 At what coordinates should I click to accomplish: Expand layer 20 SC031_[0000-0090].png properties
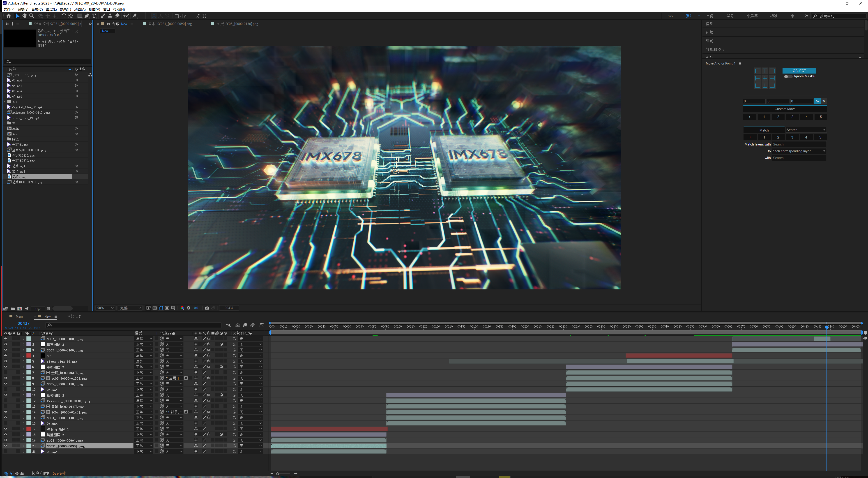pyautogui.click(x=24, y=446)
